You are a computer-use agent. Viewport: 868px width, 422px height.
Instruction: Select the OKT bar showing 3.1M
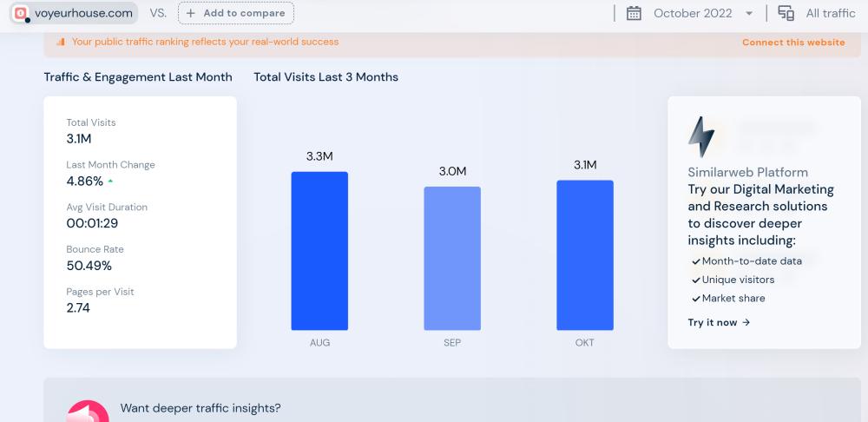pos(585,254)
